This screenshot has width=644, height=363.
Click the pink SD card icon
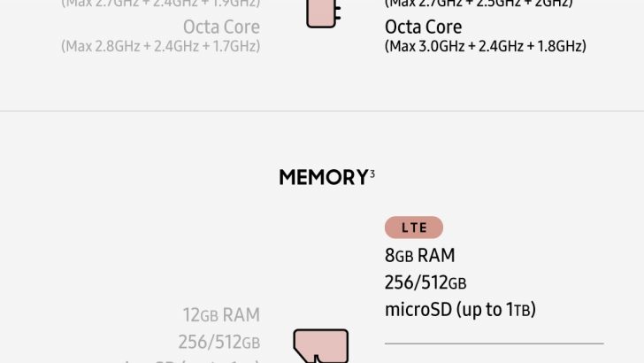coord(320,346)
